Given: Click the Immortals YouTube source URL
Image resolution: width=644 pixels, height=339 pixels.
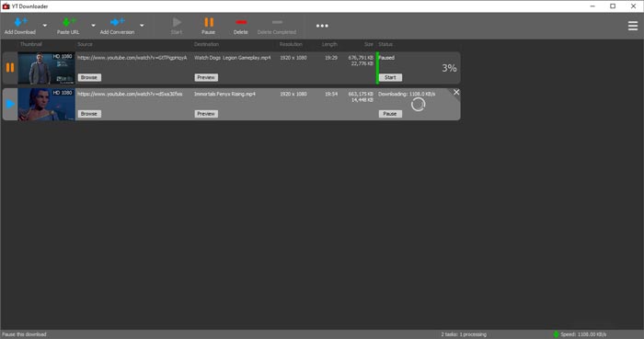Looking at the screenshot, I should (x=130, y=94).
